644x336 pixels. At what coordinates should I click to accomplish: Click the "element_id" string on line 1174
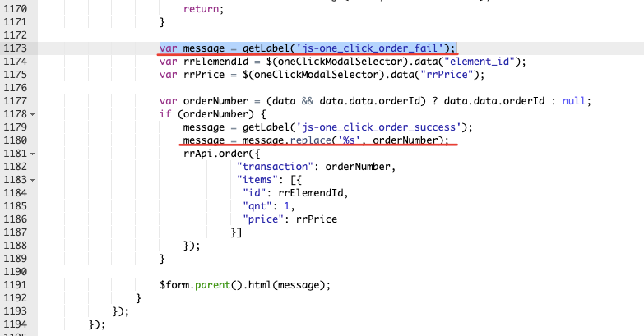pos(480,62)
